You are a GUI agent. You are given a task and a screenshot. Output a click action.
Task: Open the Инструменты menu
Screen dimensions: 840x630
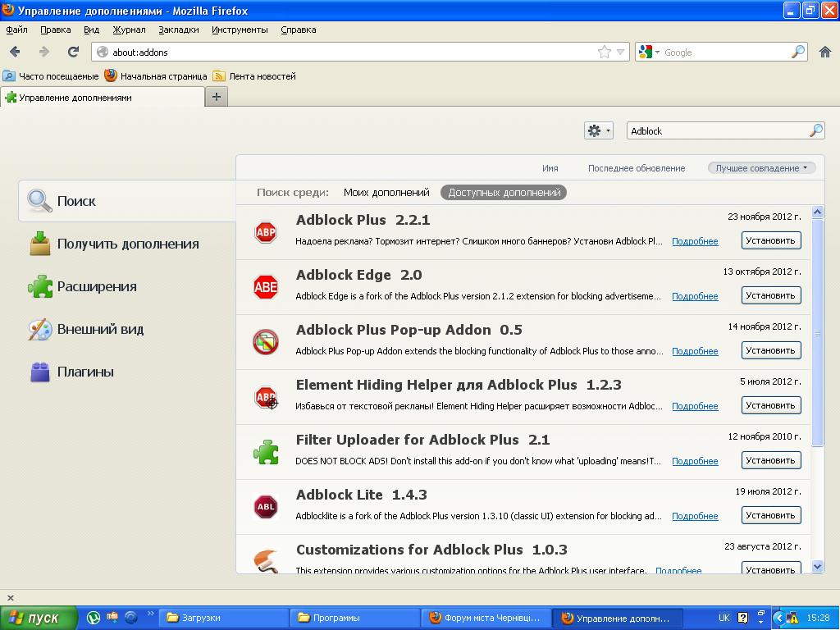click(240, 30)
